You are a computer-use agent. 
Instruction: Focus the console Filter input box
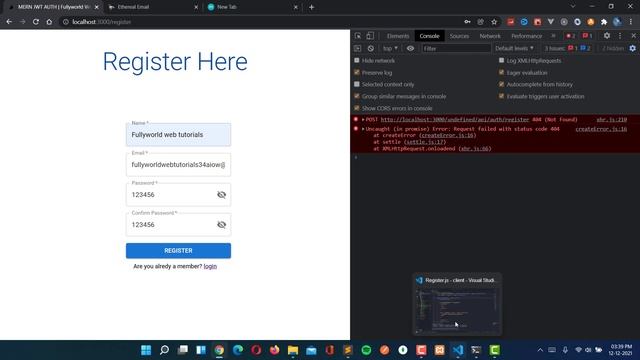coord(456,48)
